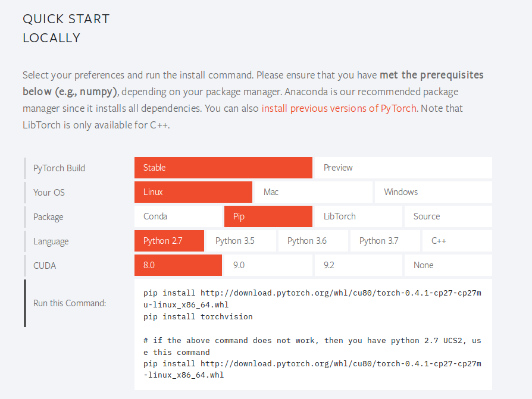This screenshot has height=399, width=532.
Task: Choose Python 3.6 as language
Action: coord(313,241)
